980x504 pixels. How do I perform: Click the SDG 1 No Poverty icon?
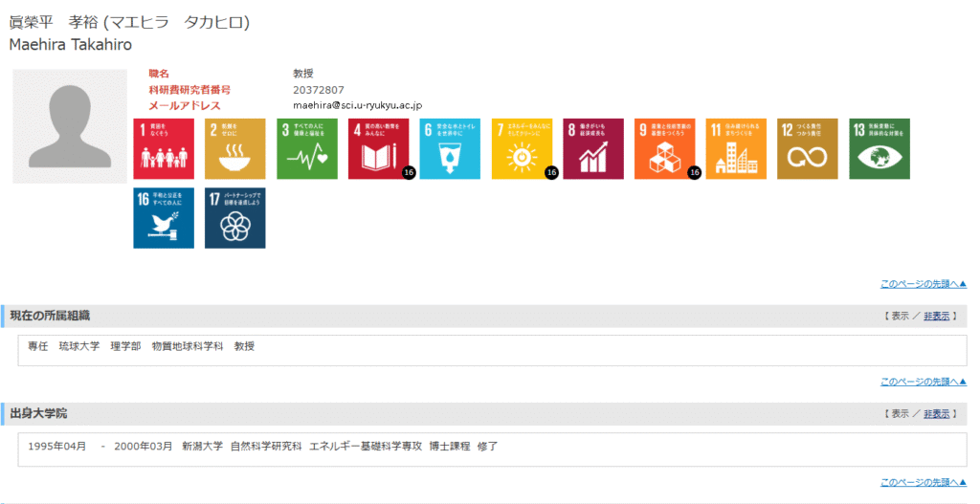pyautogui.click(x=164, y=148)
